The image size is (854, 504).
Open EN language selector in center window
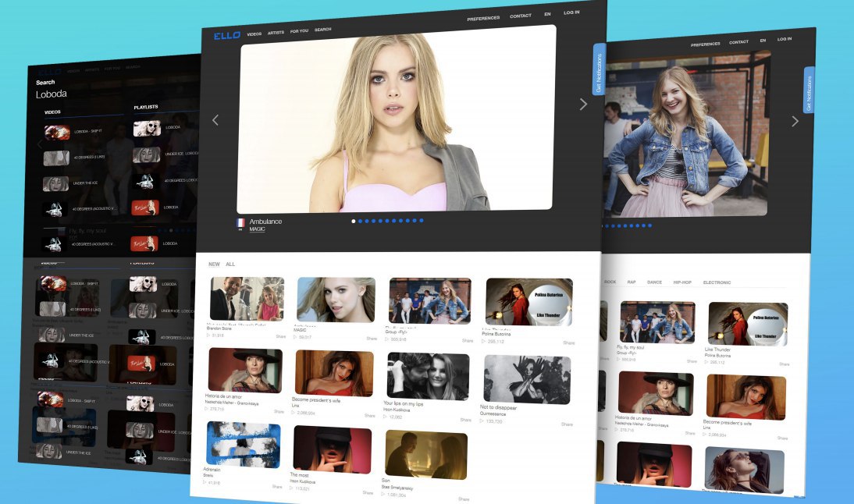tap(547, 14)
